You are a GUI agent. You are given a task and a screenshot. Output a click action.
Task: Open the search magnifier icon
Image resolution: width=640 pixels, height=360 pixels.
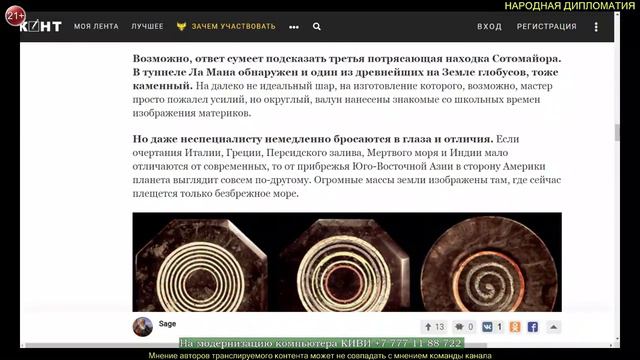[317, 27]
